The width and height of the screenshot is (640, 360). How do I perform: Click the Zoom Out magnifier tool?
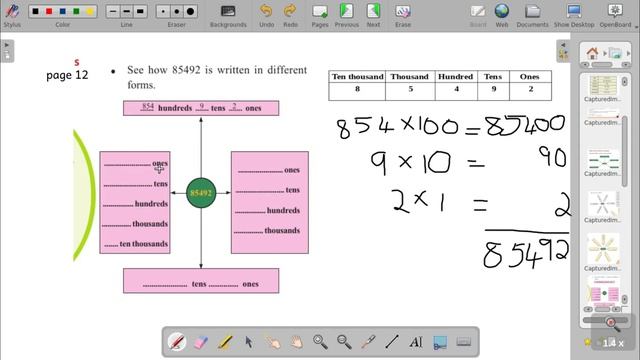tap(344, 342)
